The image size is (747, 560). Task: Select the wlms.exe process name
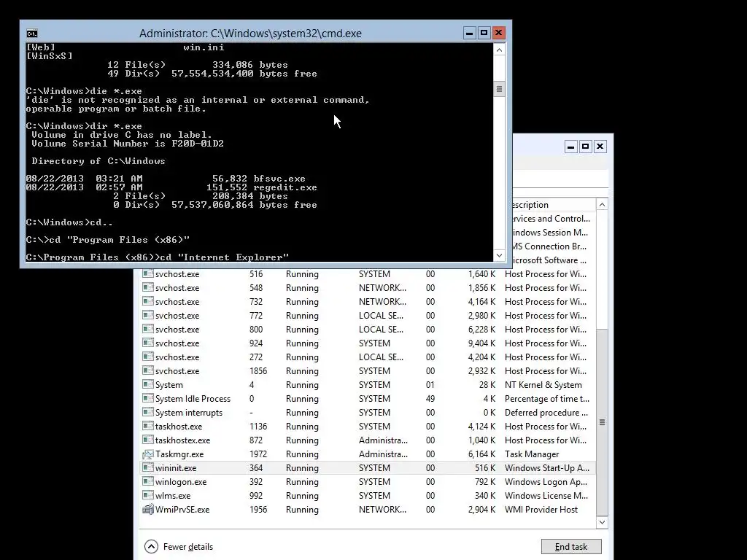coord(173,496)
